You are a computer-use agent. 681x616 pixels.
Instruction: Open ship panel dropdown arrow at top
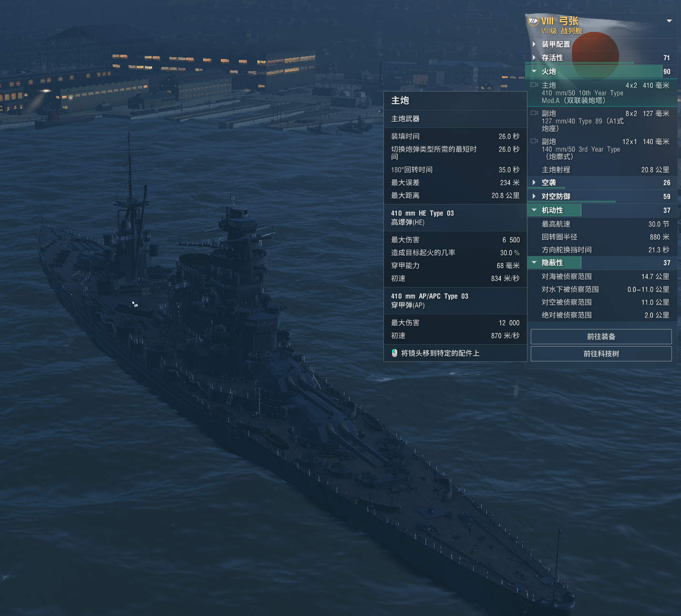click(x=669, y=21)
